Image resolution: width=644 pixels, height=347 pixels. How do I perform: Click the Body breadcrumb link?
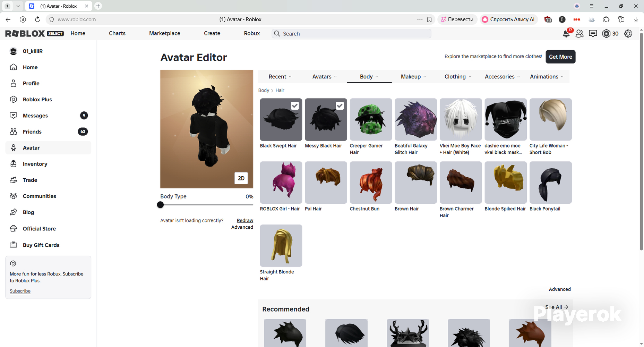tap(264, 90)
